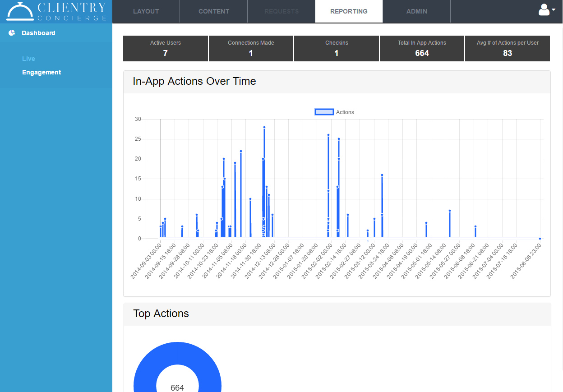Click the 7-action data point in May
Image resolution: width=563 pixels, height=392 pixels.
click(450, 211)
